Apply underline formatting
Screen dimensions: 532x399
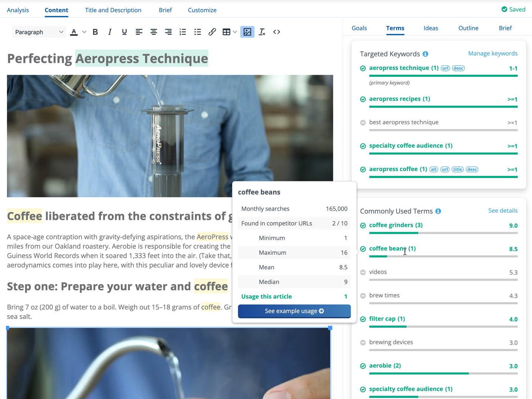tap(124, 32)
